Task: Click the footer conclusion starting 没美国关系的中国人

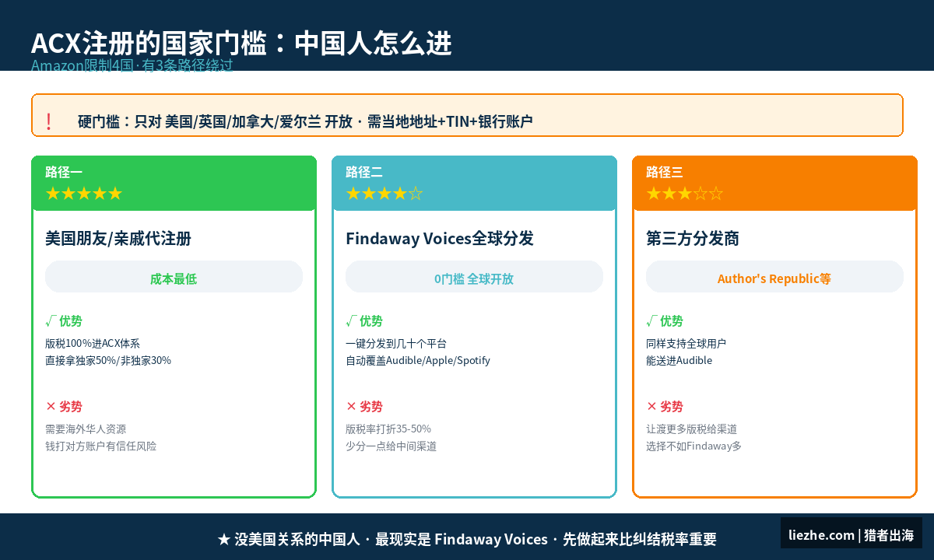Action: tap(467, 539)
